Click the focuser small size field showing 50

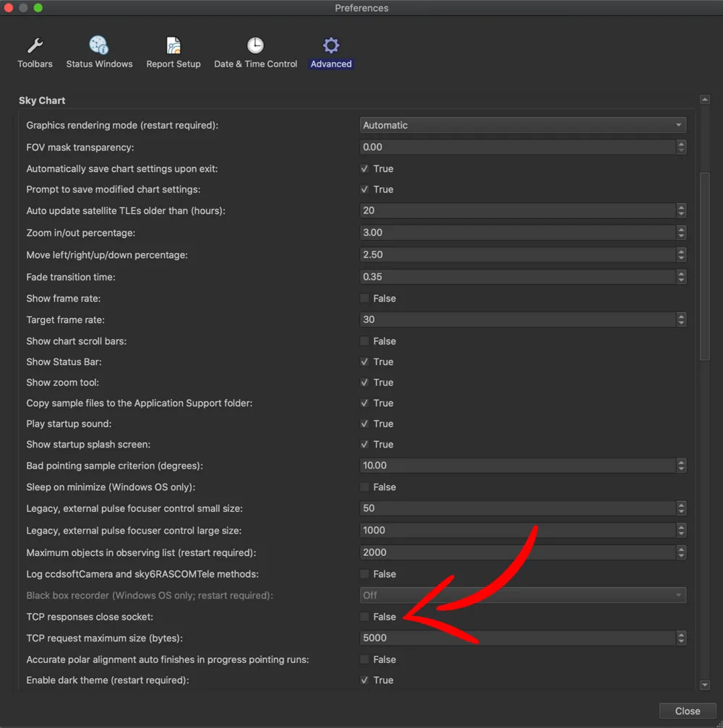coord(518,508)
